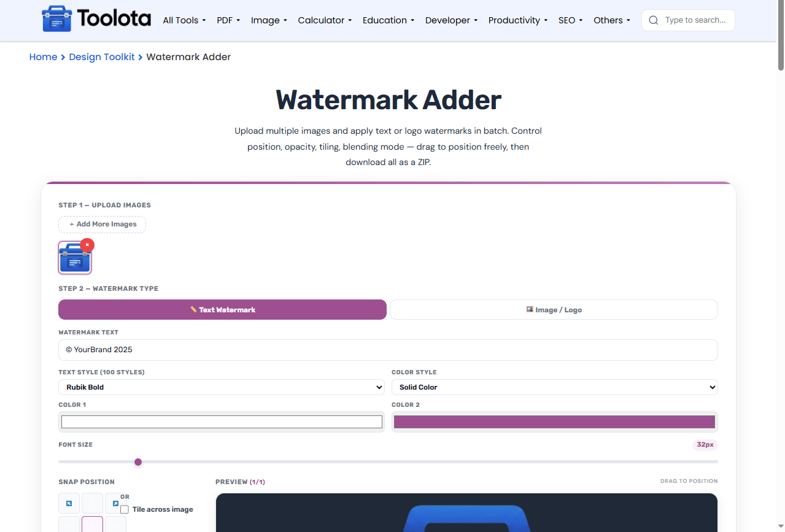Select the uploaded toolbox image thumbnail

[75, 257]
